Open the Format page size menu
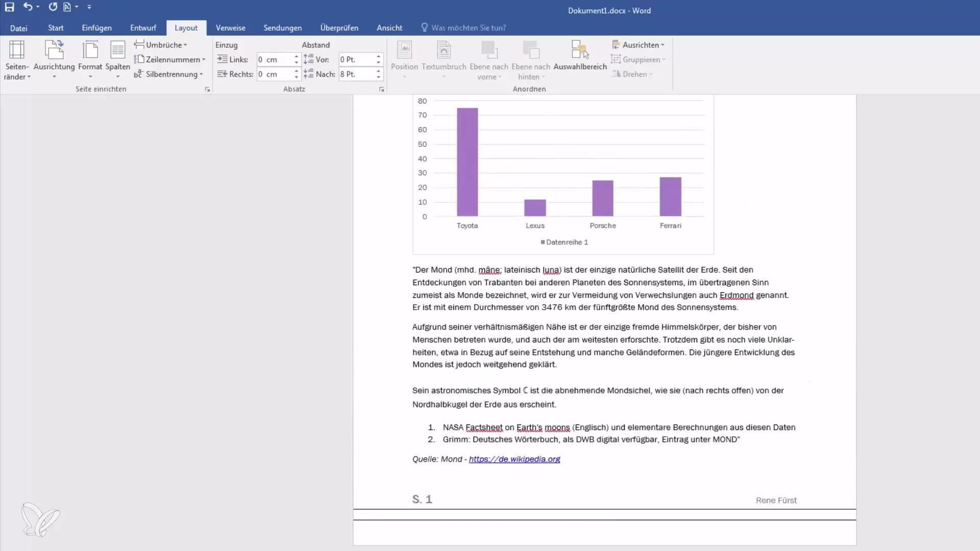Screen dimensions: 980x551 90,60
